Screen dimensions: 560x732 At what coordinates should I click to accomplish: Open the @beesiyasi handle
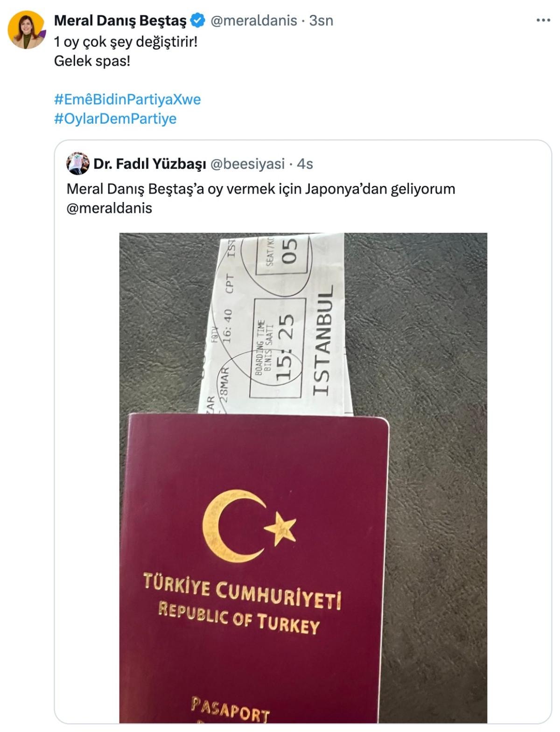tap(247, 164)
